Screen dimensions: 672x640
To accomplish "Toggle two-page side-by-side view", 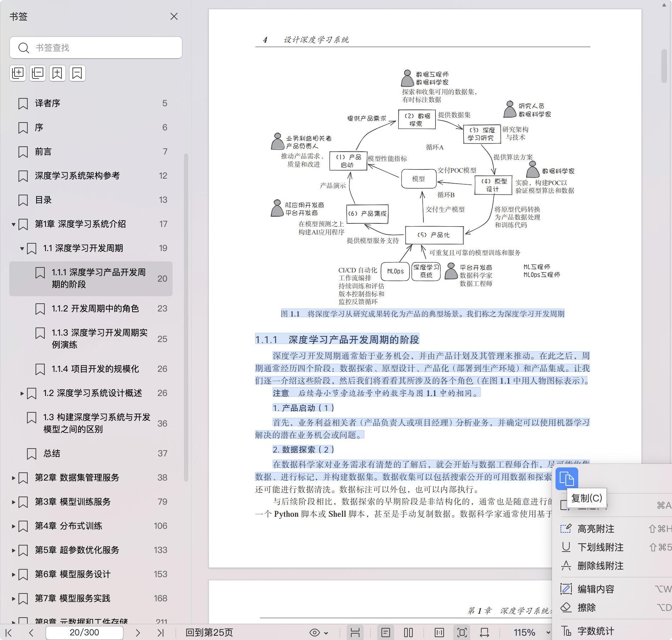I will (408, 633).
